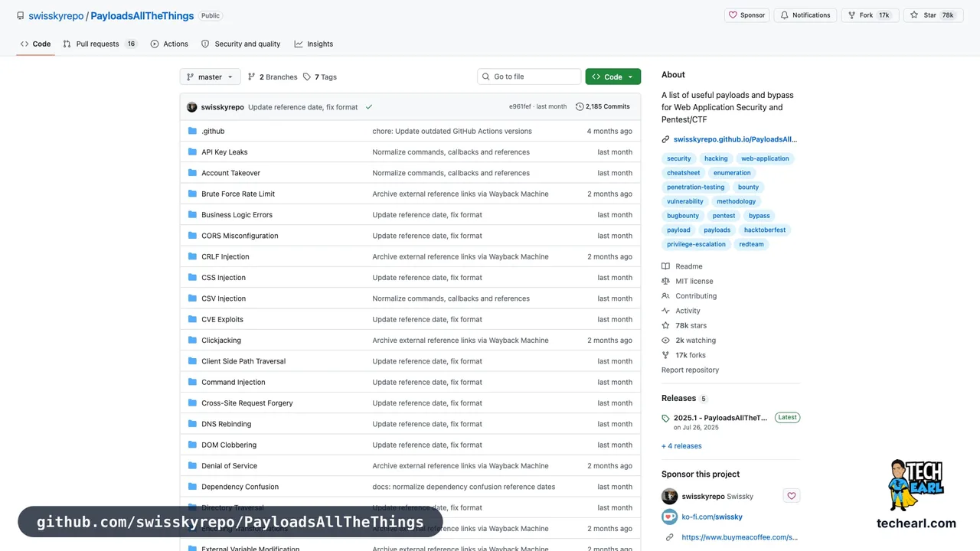The height and width of the screenshot is (551, 980).
Task: Open the Dependency Confusion folder
Action: (x=240, y=487)
